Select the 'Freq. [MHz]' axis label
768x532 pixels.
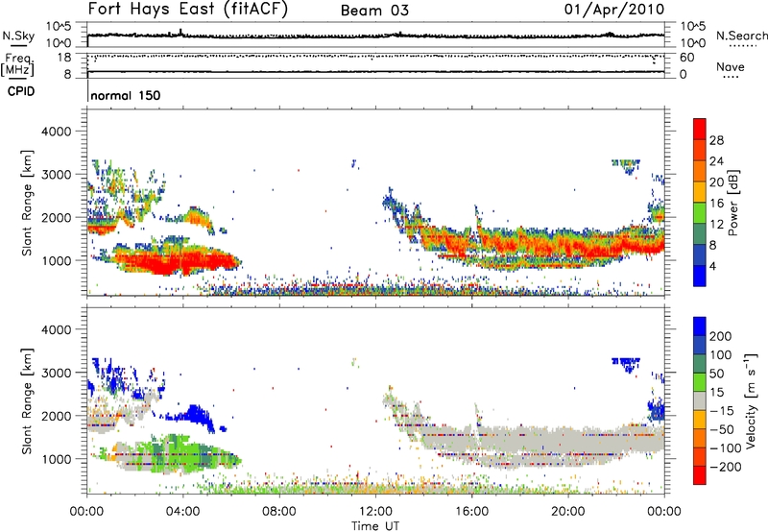pos(17,65)
